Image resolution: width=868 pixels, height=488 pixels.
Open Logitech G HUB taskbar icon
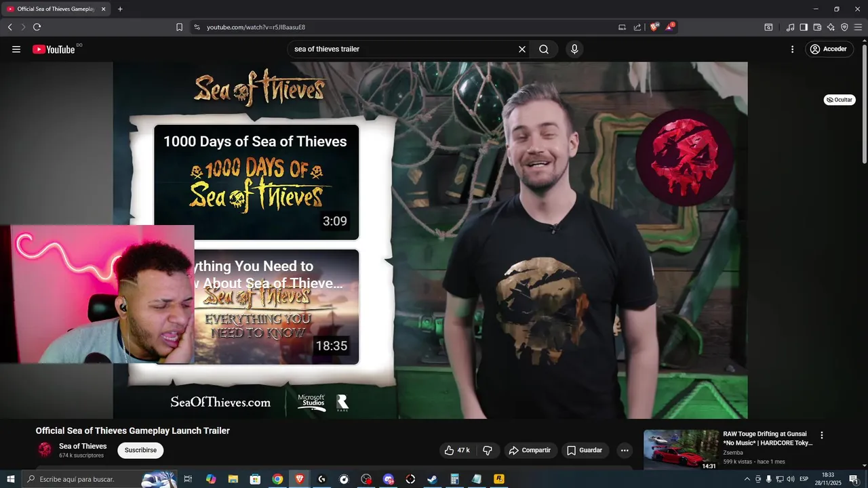[x=321, y=479]
